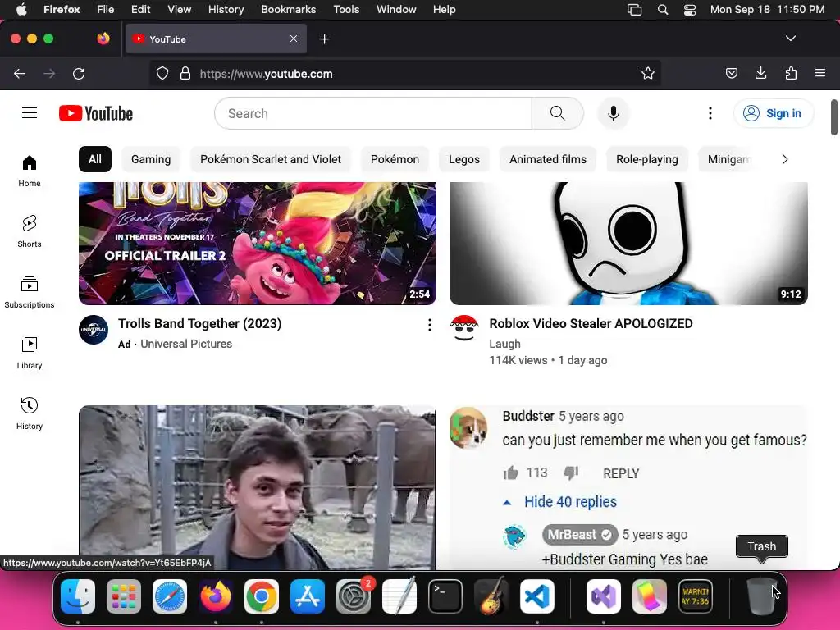The width and height of the screenshot is (840, 630).
Task: Select the Role-playing filter chip
Action: point(646,159)
